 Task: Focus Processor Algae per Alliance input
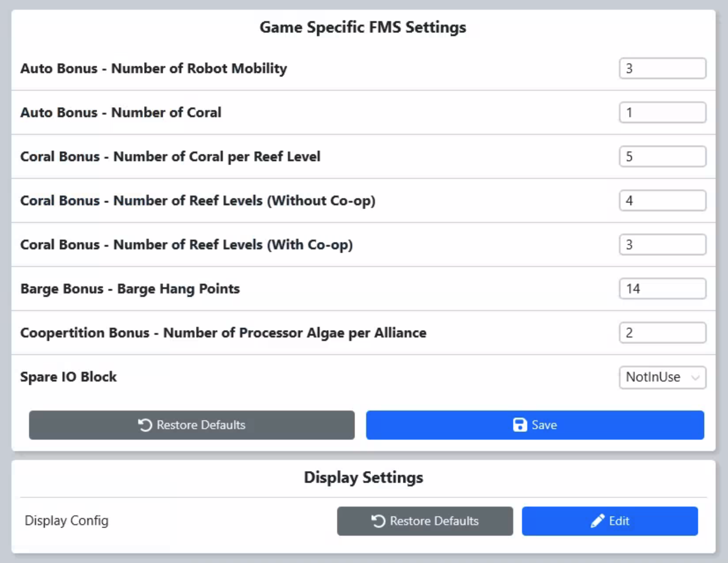click(x=662, y=333)
